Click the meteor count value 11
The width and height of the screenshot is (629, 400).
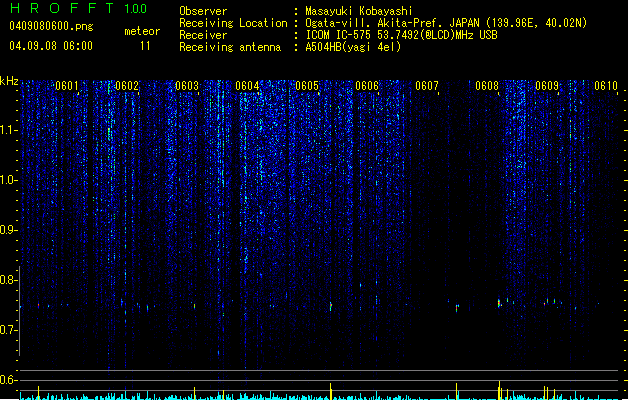(x=145, y=46)
